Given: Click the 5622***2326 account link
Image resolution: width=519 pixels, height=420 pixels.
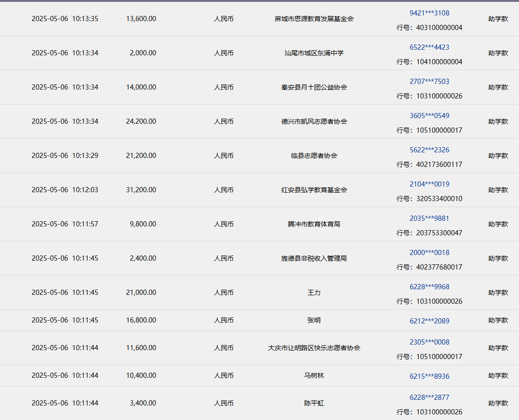Looking at the screenshot, I should pos(429,150).
